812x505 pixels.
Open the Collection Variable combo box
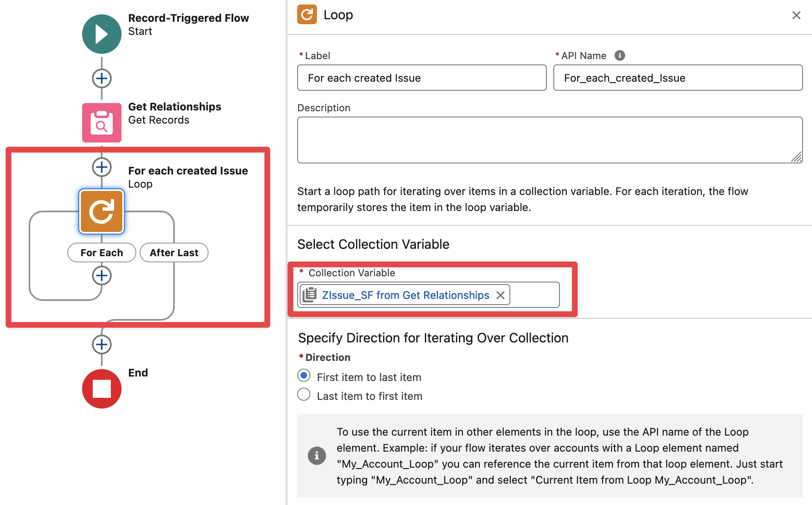point(534,295)
